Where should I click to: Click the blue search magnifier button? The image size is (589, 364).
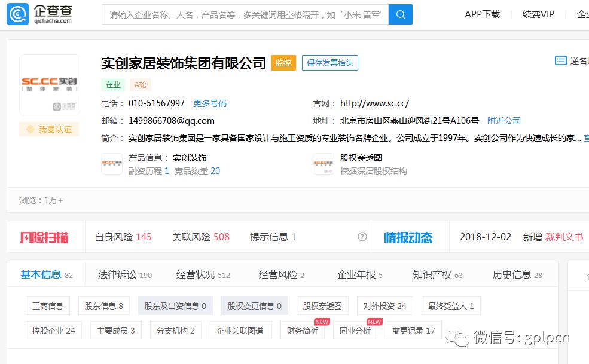[401, 15]
